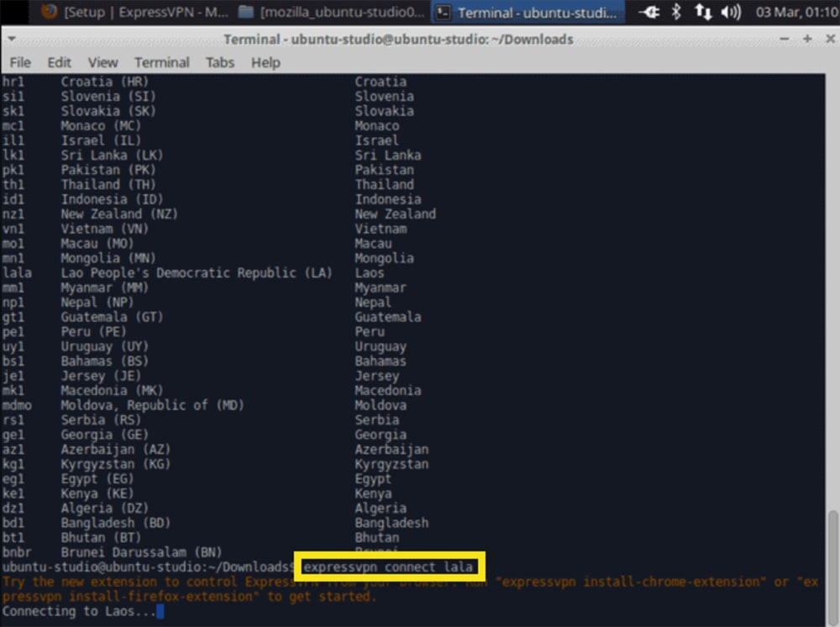Switch to the mozilla_ubuntu-studio file manager window
Viewport: 840px width, 627px height.
tap(332, 12)
